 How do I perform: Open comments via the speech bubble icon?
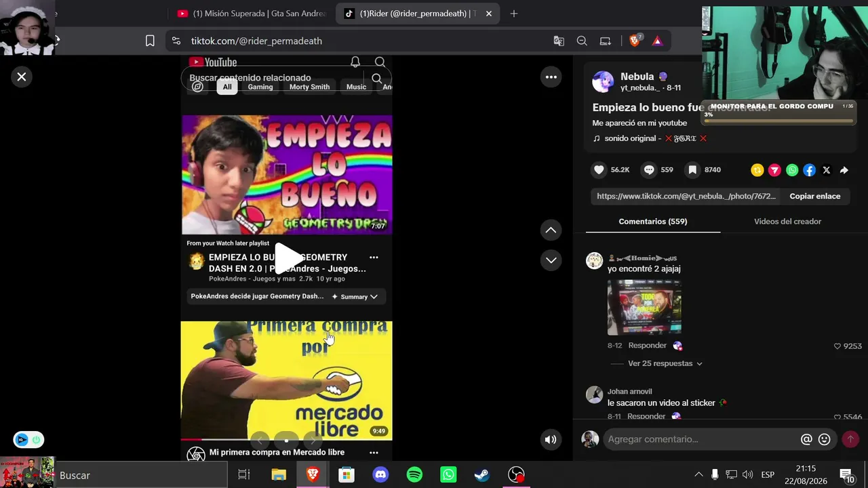(x=649, y=170)
